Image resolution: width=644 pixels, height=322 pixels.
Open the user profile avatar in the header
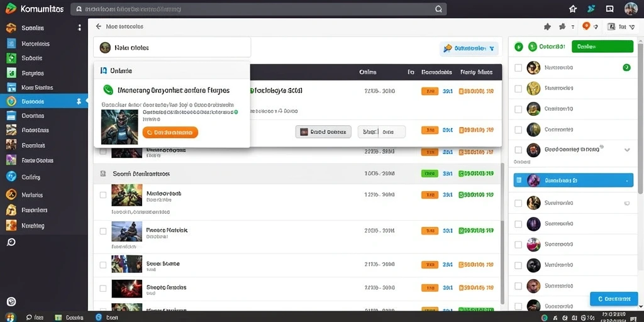630,9
